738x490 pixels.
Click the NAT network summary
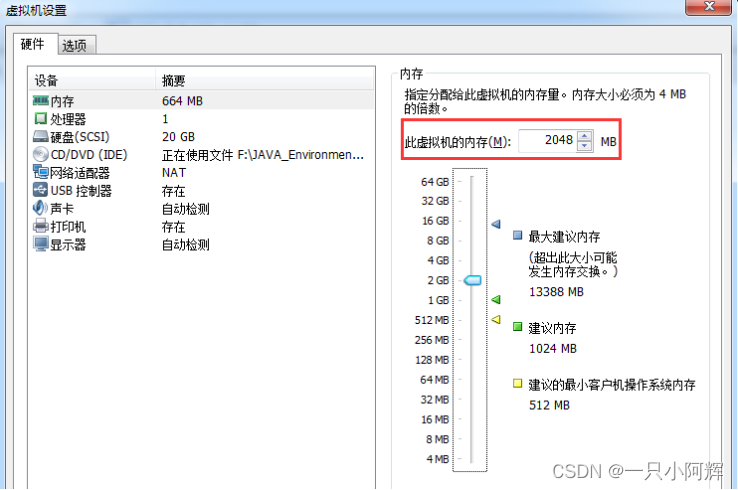pyautogui.click(x=174, y=172)
